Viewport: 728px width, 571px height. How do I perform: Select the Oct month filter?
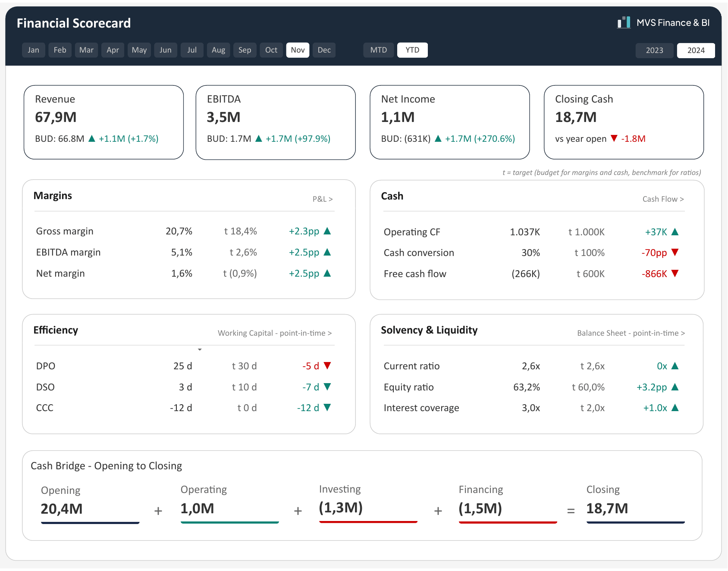(271, 50)
